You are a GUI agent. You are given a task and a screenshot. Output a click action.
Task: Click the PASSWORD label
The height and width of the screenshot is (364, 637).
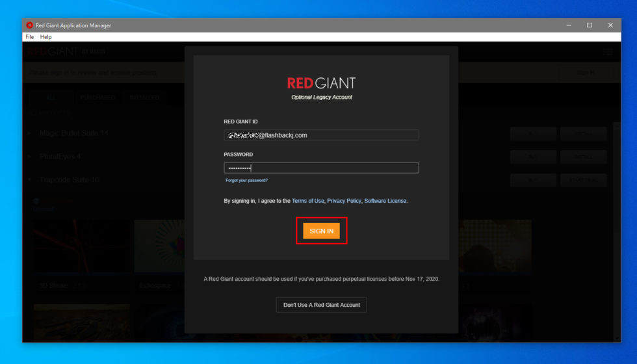(x=238, y=155)
